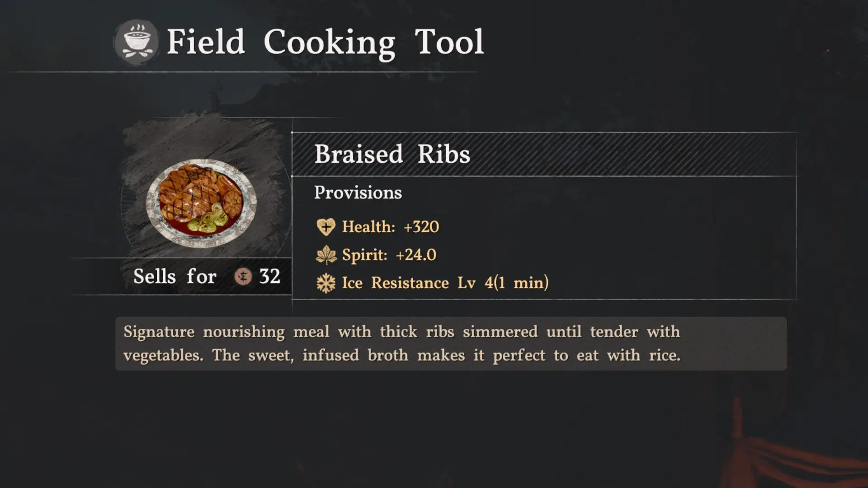The image size is (868, 488).
Task: Click the Ice Resistance snowflake icon
Action: point(325,283)
